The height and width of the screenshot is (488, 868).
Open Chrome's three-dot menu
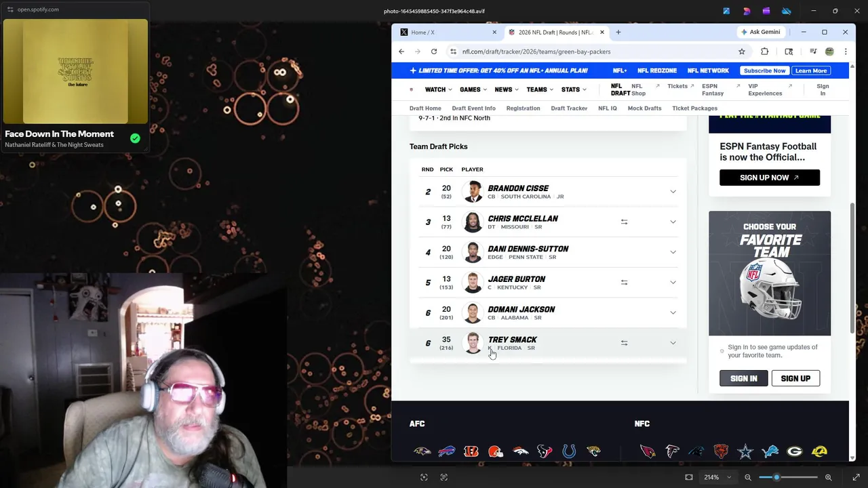[846, 52]
